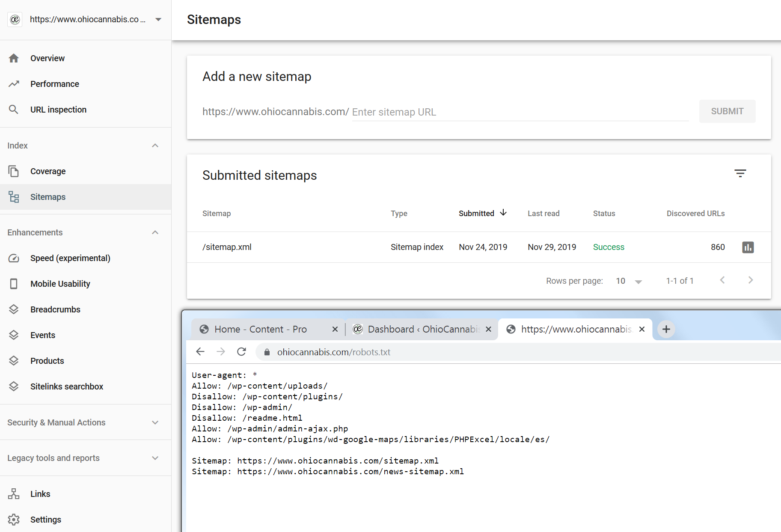
Task: Open the Overview menu item
Action: pos(86,58)
